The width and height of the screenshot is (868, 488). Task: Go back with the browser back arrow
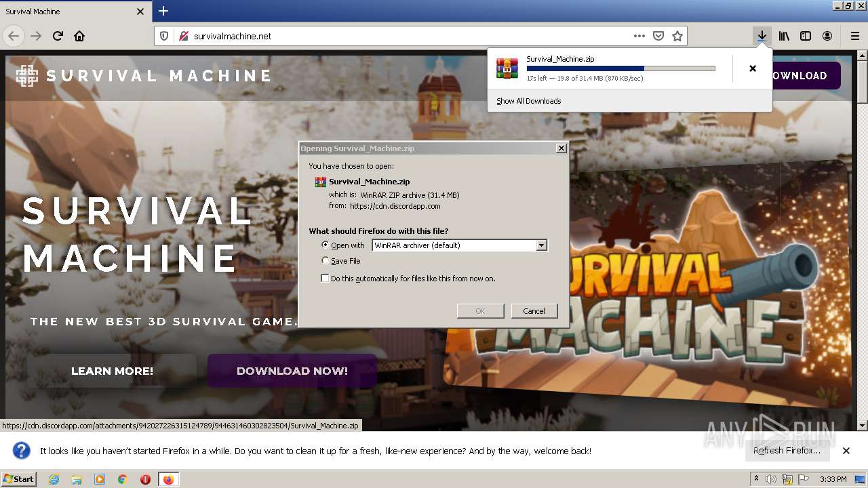[x=14, y=36]
